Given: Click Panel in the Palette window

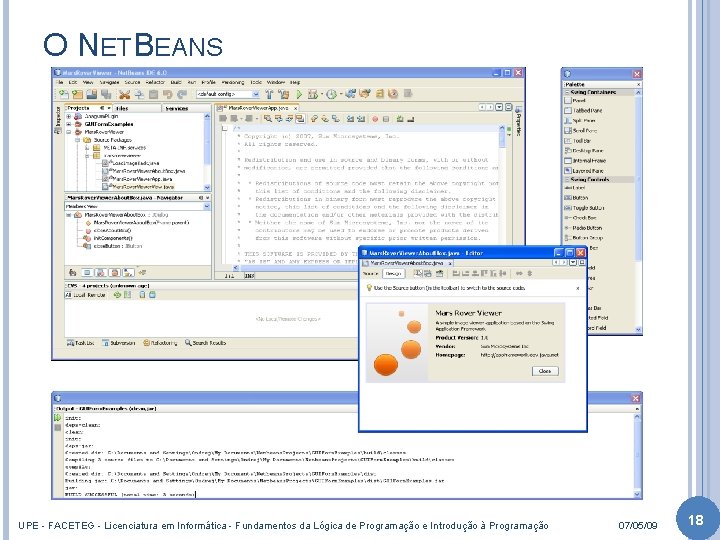Looking at the screenshot, I should (x=574, y=100).
